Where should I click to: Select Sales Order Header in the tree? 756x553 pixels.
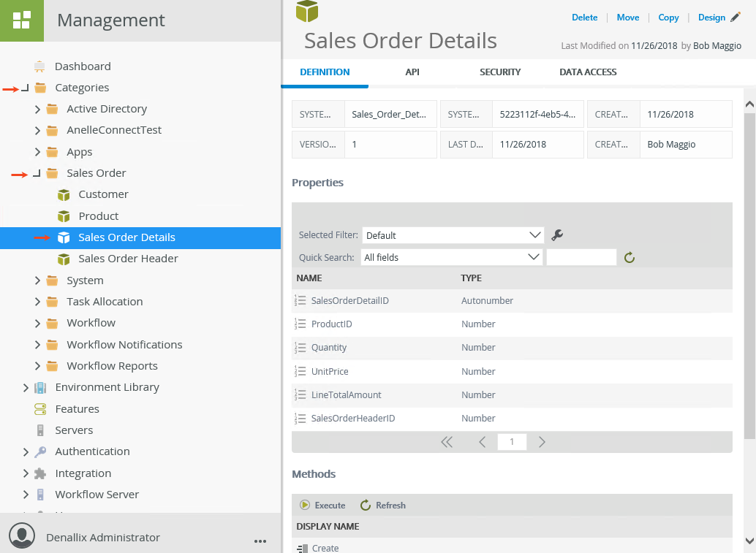pyautogui.click(x=128, y=259)
